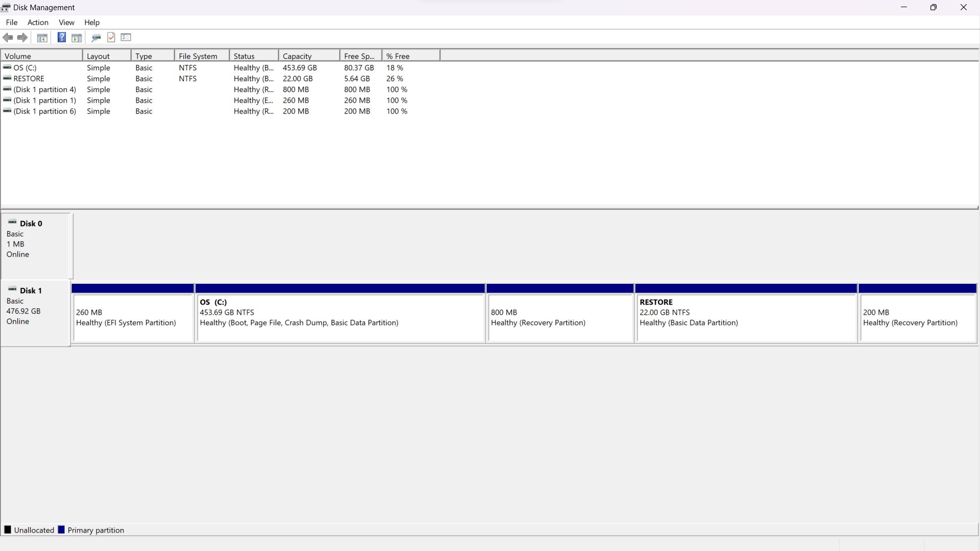The height and width of the screenshot is (551, 980).
Task: Select the OS (C:) partition block in Disk 1
Action: tap(340, 313)
